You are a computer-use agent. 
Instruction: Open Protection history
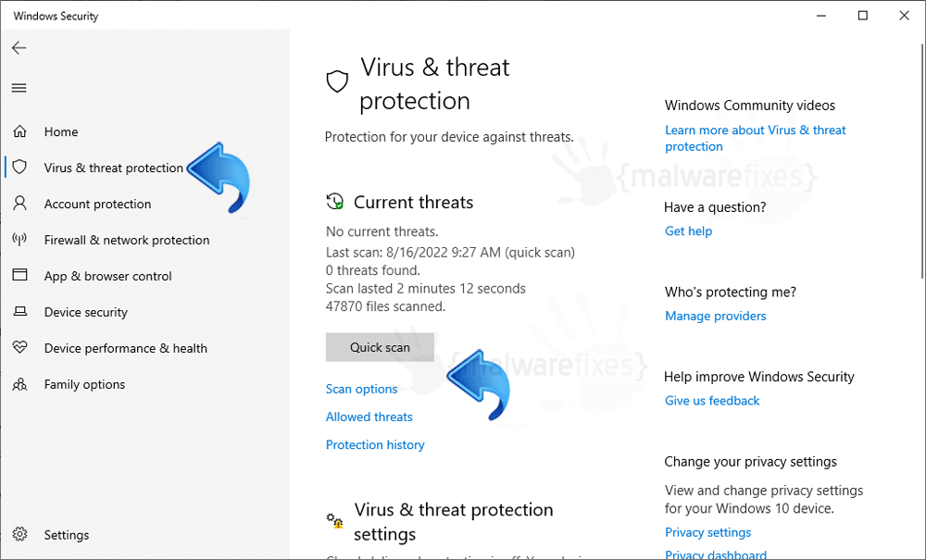click(374, 444)
